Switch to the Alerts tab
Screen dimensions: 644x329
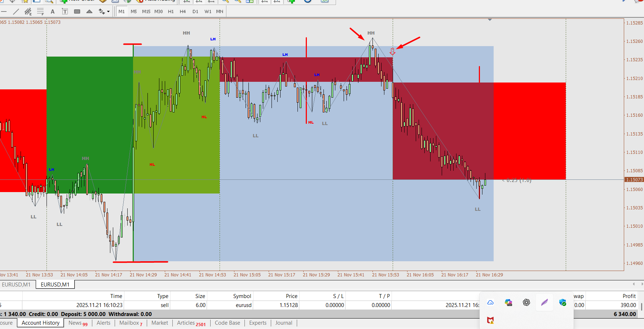[103, 323]
